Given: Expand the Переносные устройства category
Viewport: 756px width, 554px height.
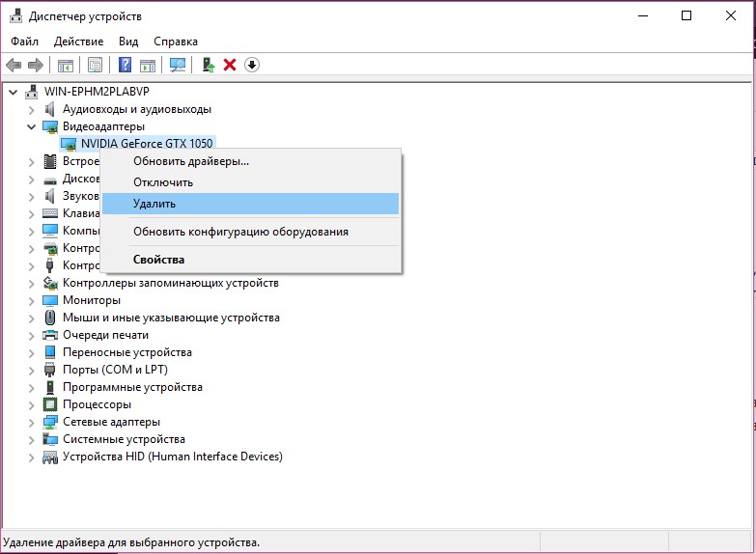Looking at the screenshot, I should pyautogui.click(x=31, y=353).
